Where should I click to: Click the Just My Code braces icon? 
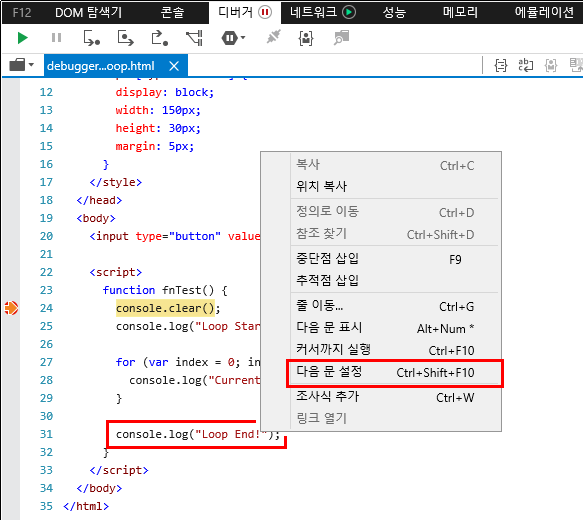coord(306,38)
